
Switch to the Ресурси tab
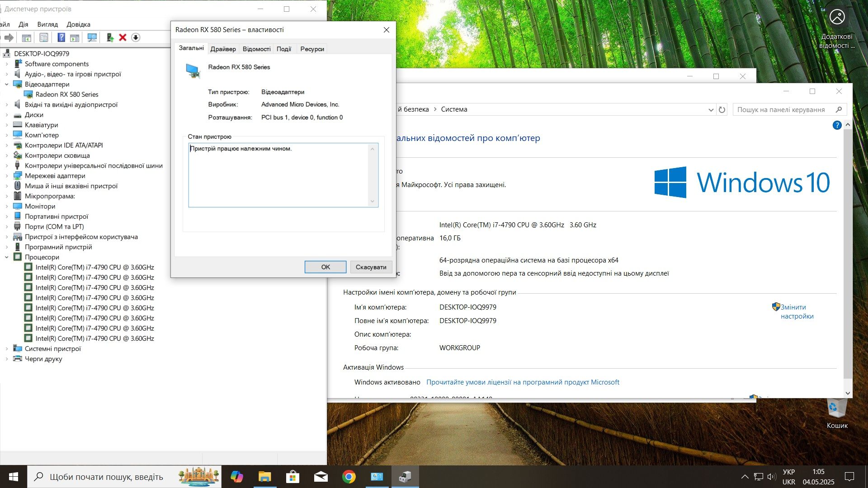pyautogui.click(x=312, y=49)
